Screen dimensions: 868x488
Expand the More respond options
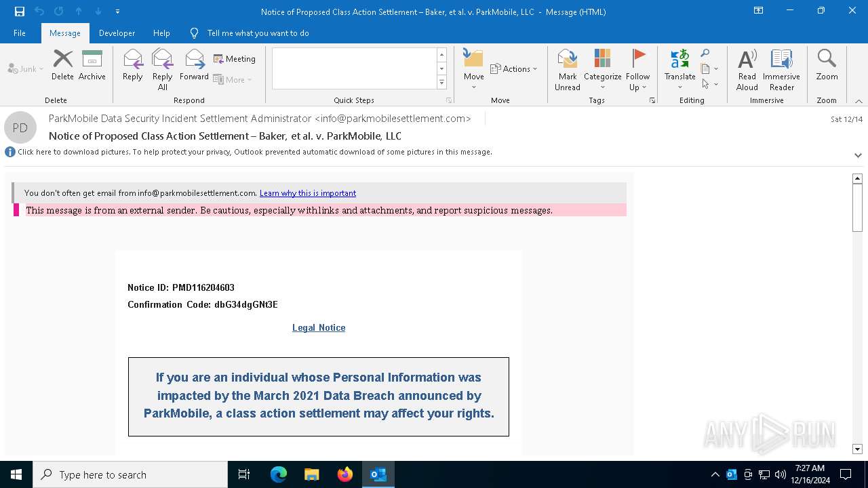(x=233, y=79)
